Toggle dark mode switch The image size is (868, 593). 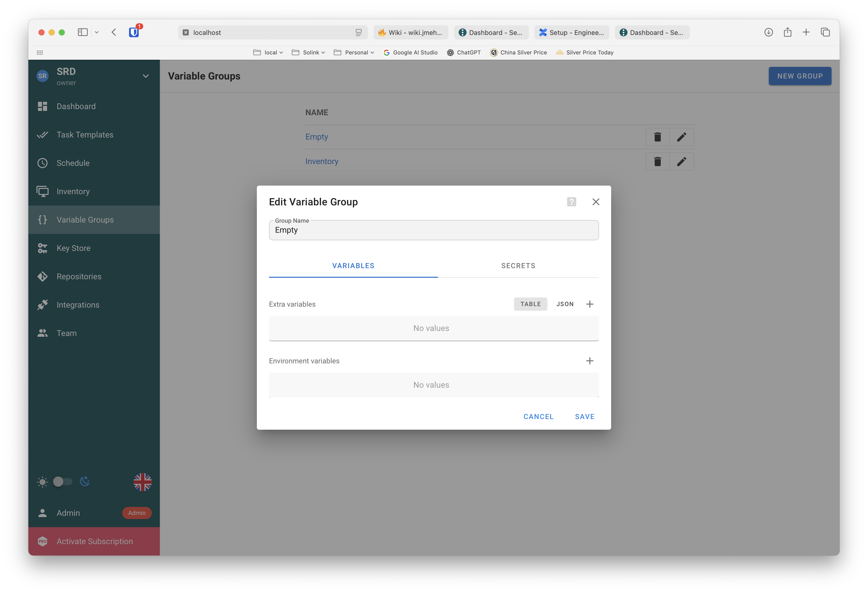(62, 482)
